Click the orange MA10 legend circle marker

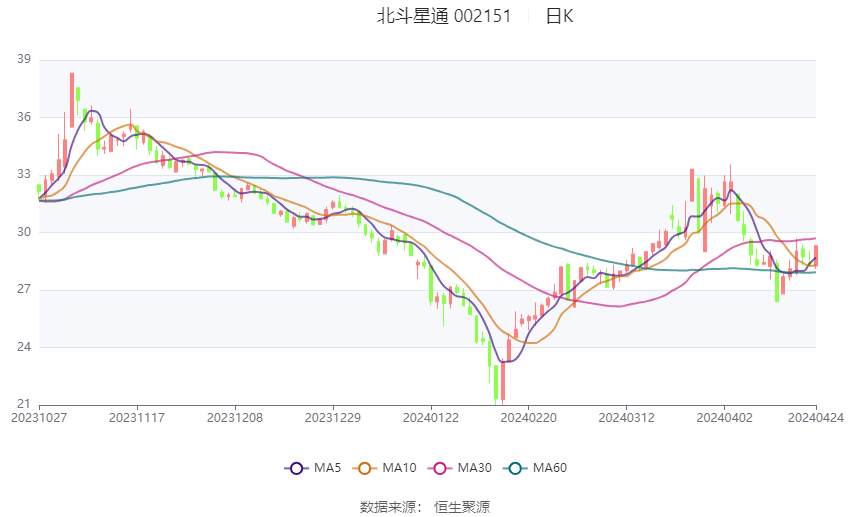365,467
